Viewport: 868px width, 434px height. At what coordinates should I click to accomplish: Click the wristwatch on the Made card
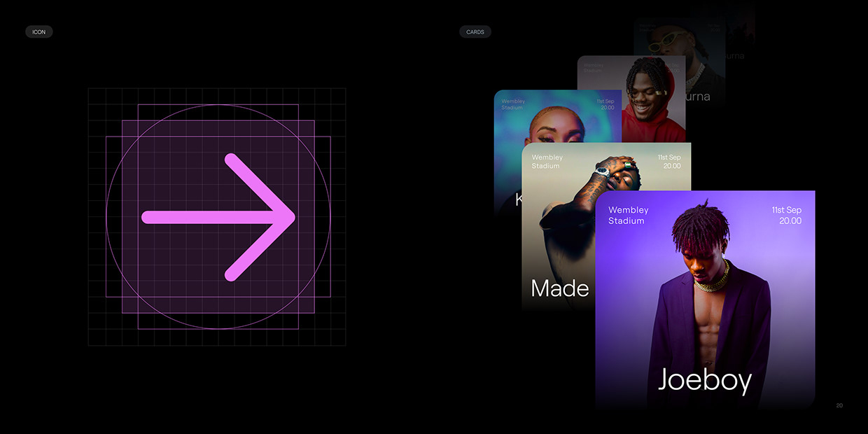pyautogui.click(x=602, y=170)
